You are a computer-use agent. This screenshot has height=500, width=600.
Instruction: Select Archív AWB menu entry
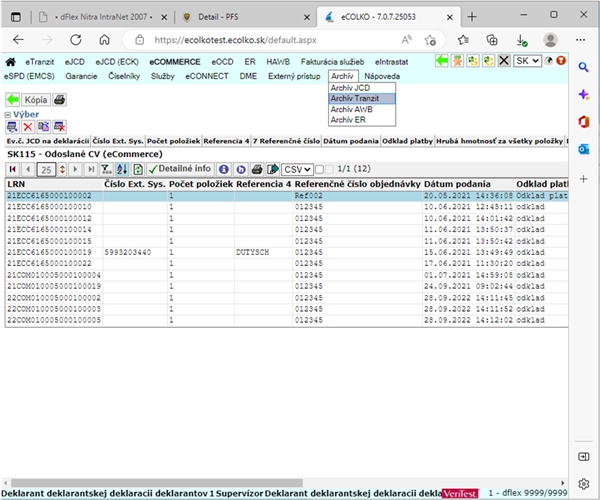pos(362,109)
